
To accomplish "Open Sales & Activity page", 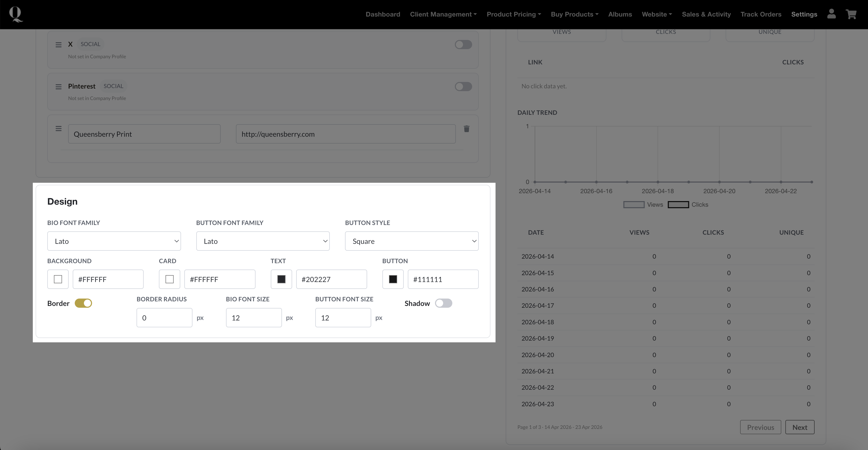I will [x=706, y=14].
